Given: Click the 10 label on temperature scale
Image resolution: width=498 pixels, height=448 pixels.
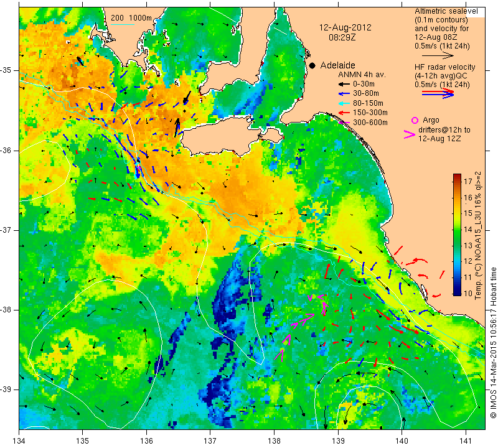Looking at the screenshot, I should [x=468, y=292].
